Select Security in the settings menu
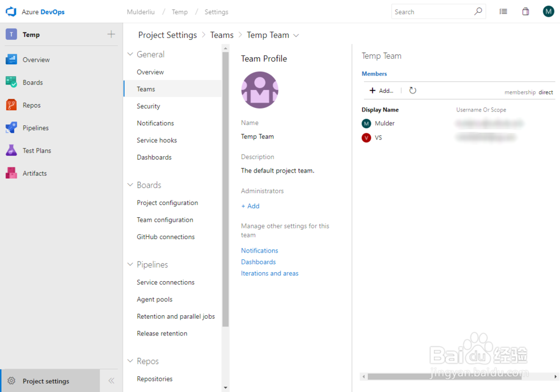The height and width of the screenshot is (392, 560). click(x=148, y=106)
